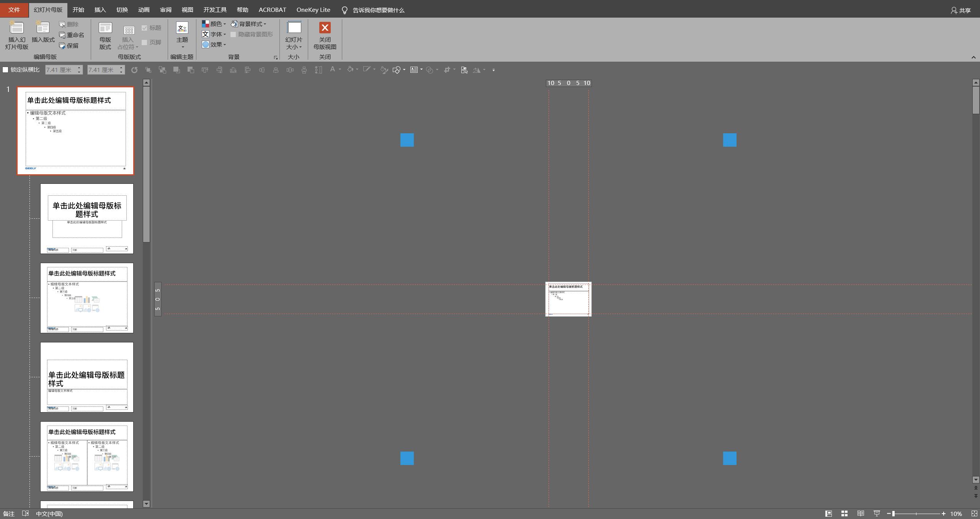980x519 pixels.
Task: Click fit slide to window icon
Action: coord(974,514)
